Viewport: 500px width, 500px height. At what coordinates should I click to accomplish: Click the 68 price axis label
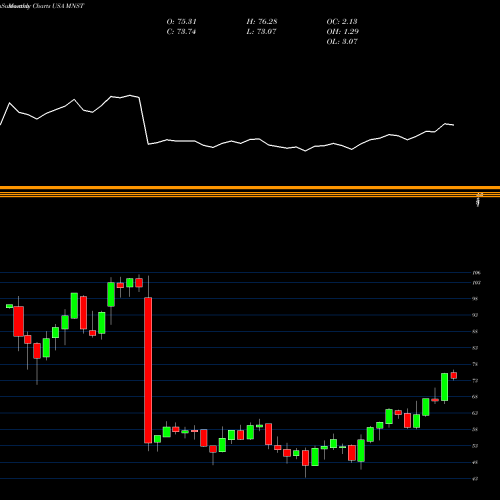point(475,397)
